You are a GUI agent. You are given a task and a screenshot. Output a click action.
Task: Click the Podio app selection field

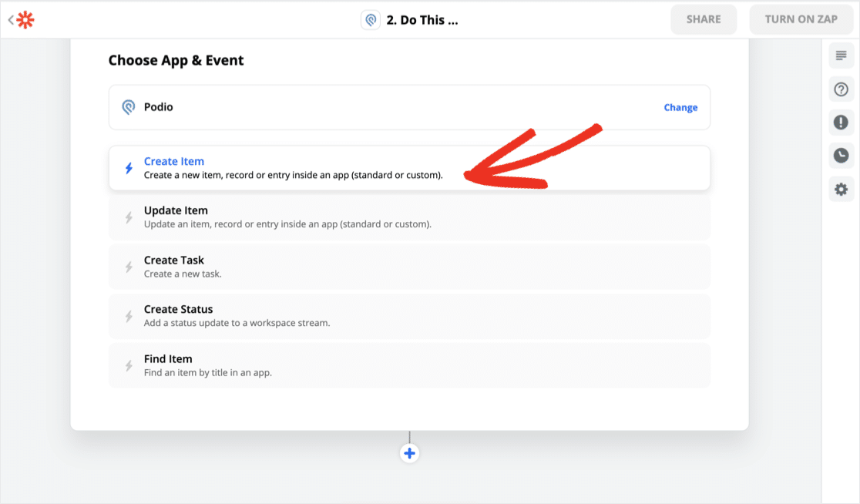point(385,107)
